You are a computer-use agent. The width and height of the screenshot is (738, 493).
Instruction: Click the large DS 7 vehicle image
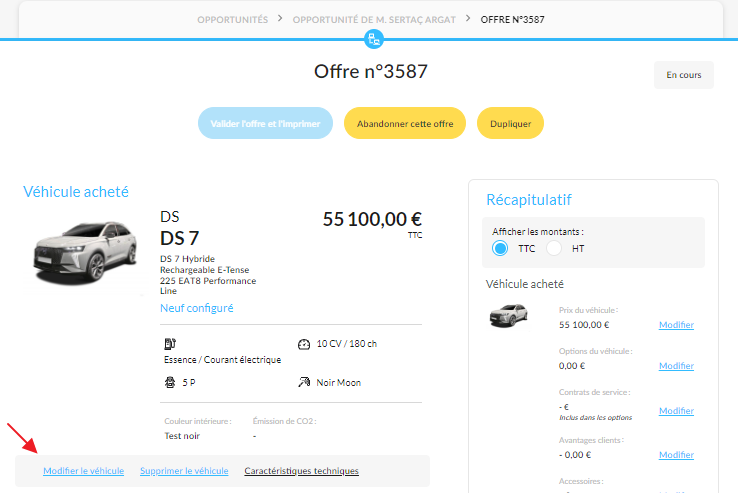click(x=86, y=253)
